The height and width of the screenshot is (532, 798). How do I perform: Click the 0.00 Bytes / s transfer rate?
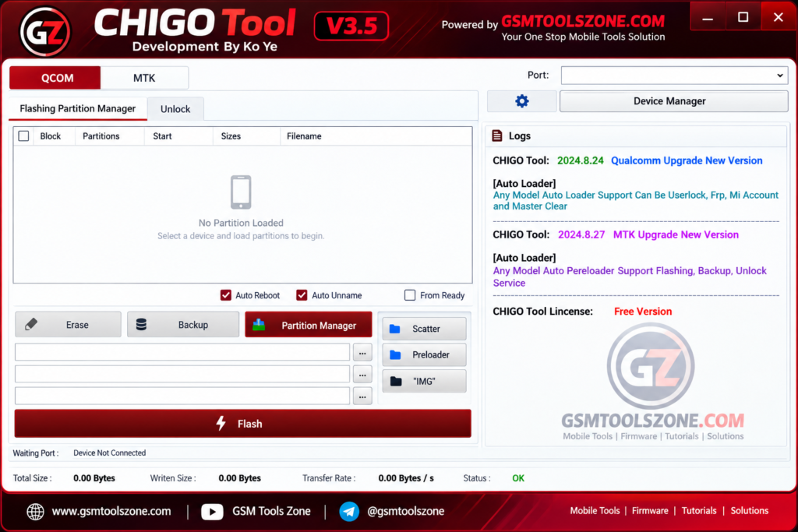tap(405, 478)
